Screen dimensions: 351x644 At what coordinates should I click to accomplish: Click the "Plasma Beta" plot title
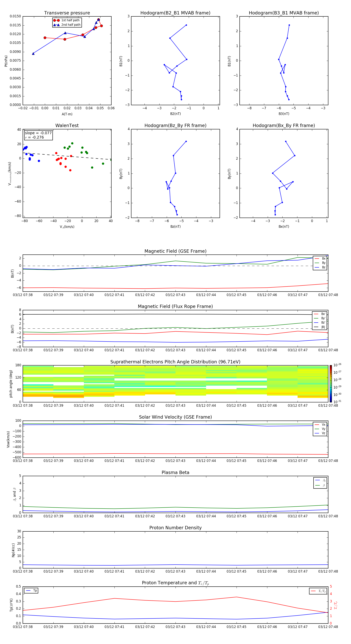[175, 472]
